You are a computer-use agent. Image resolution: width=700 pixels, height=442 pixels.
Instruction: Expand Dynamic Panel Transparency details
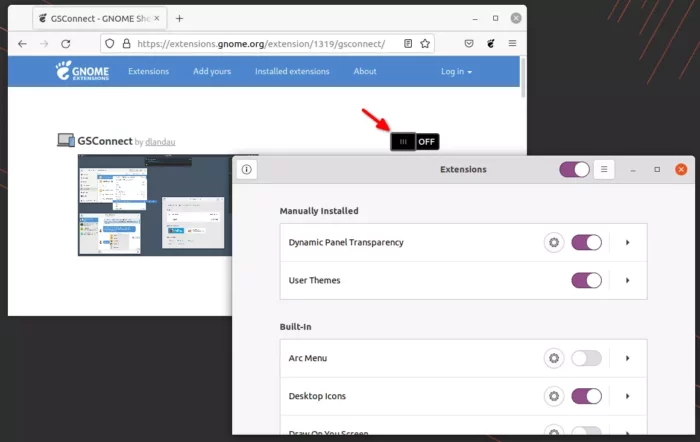(628, 242)
